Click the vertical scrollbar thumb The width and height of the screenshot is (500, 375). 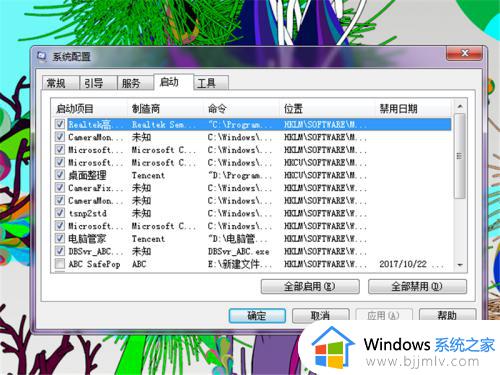[x=460, y=156]
